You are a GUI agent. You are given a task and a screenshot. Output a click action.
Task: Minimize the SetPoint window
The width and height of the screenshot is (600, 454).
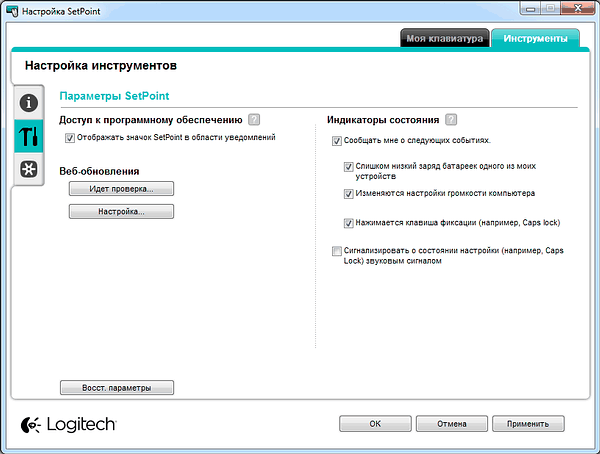click(530, 8)
